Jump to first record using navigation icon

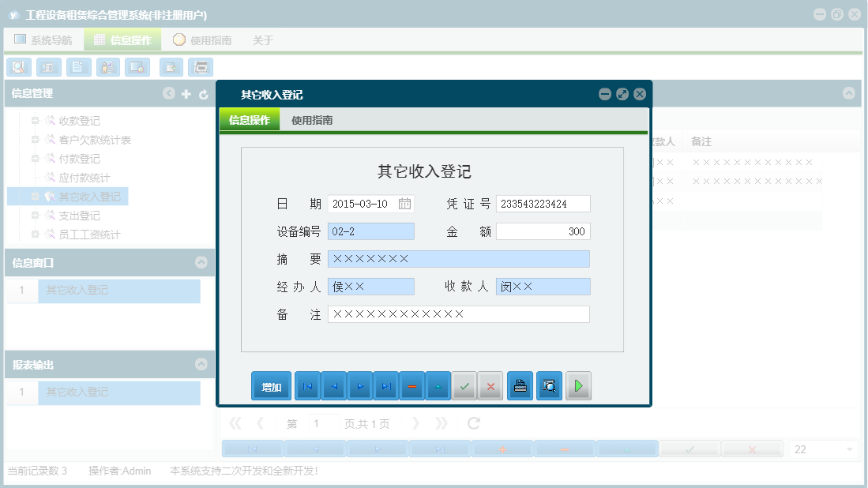click(307, 385)
